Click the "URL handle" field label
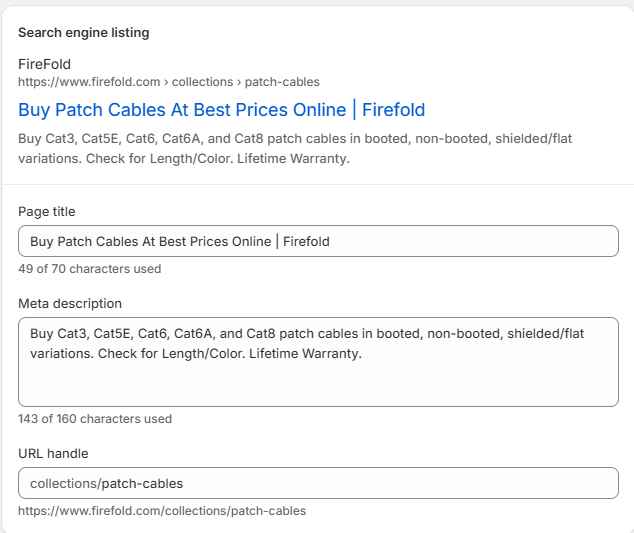Viewport: 634px width, 533px height. click(x=52, y=454)
